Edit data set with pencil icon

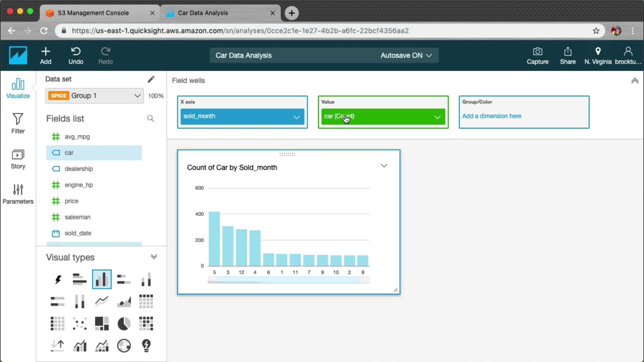pyautogui.click(x=151, y=79)
